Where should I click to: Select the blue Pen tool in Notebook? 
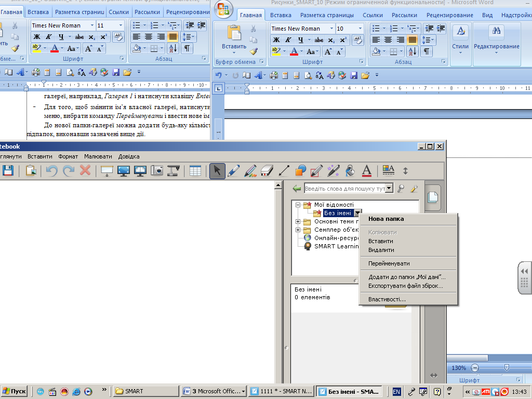[234, 170]
